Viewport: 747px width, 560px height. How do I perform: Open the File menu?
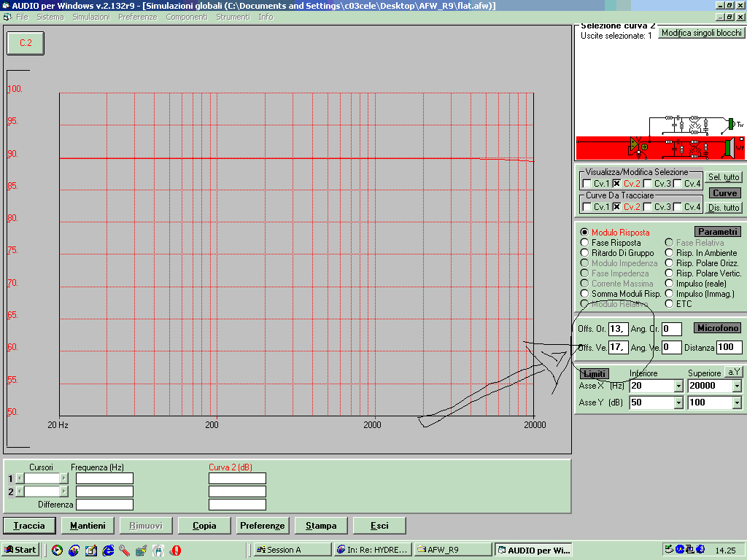pyautogui.click(x=22, y=17)
